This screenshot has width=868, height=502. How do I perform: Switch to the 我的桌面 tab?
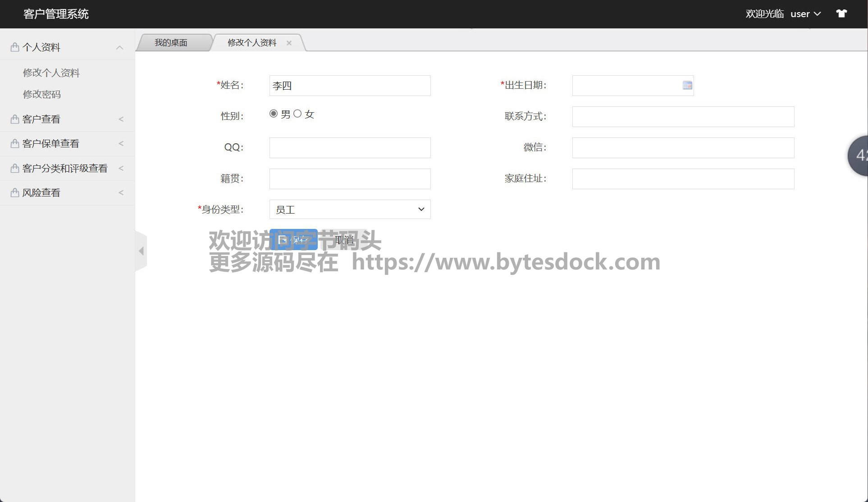171,43
